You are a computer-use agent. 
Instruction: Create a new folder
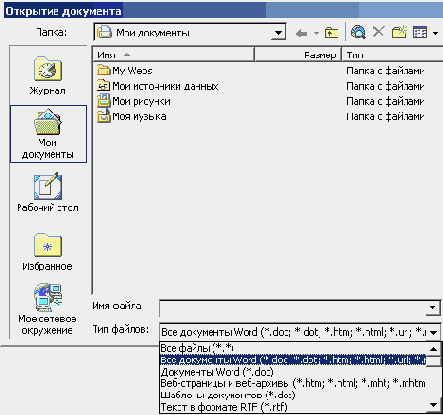click(x=399, y=32)
